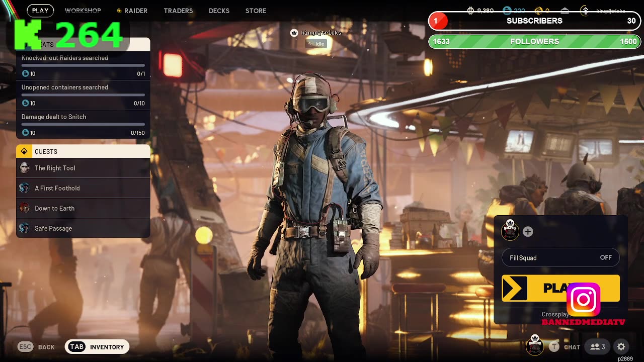
Task: Toggle Fill Squad setting currently OFF
Action: click(560, 258)
